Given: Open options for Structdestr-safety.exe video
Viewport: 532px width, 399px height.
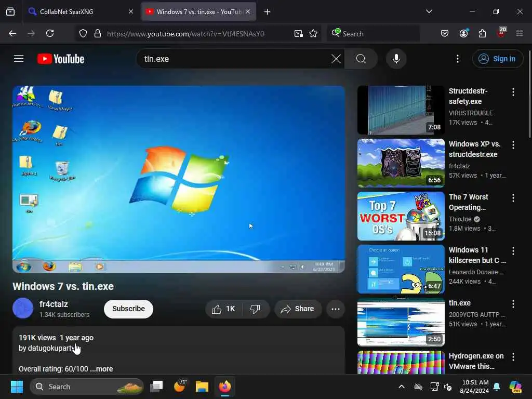Looking at the screenshot, I should [x=513, y=92].
